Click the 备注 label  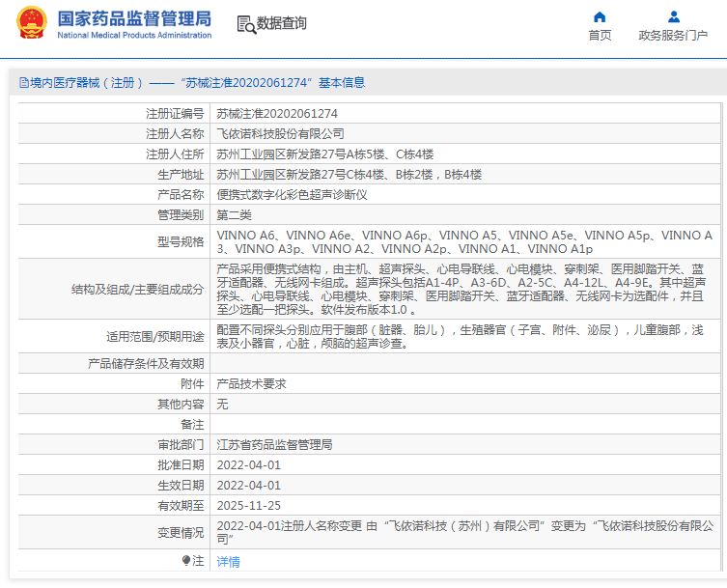point(192,425)
